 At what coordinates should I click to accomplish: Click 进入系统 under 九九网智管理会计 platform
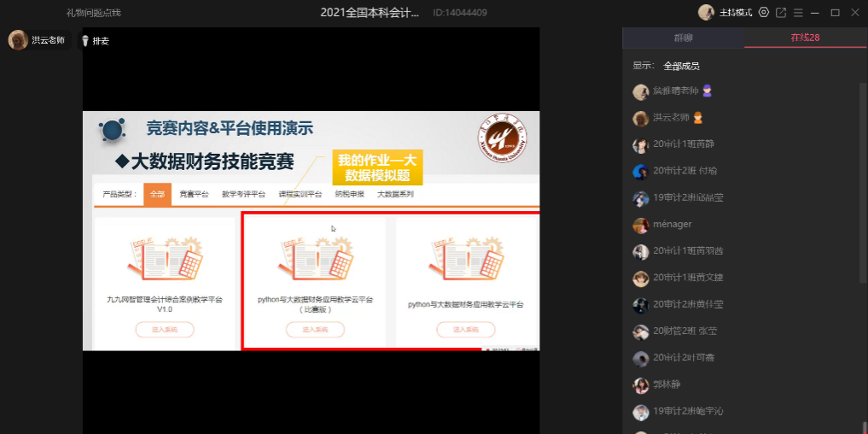click(164, 329)
